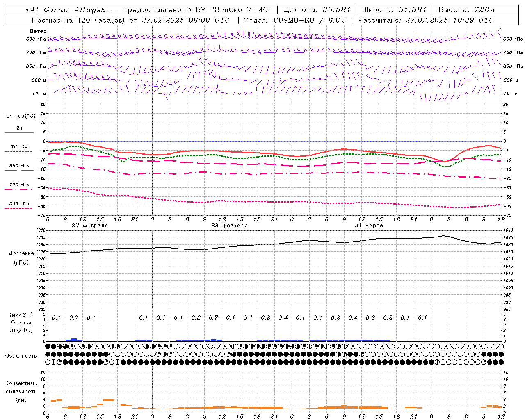The image size is (525, 420).
Task: Click the provider text ФГБУ "ЗапСиб УГМС"
Action: (x=229, y=10)
